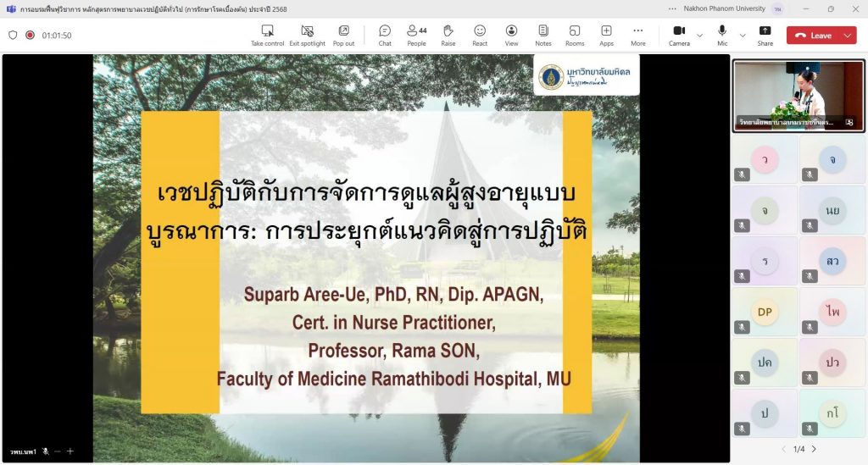Show the People list
This screenshot has width=868, height=465.
417,36
